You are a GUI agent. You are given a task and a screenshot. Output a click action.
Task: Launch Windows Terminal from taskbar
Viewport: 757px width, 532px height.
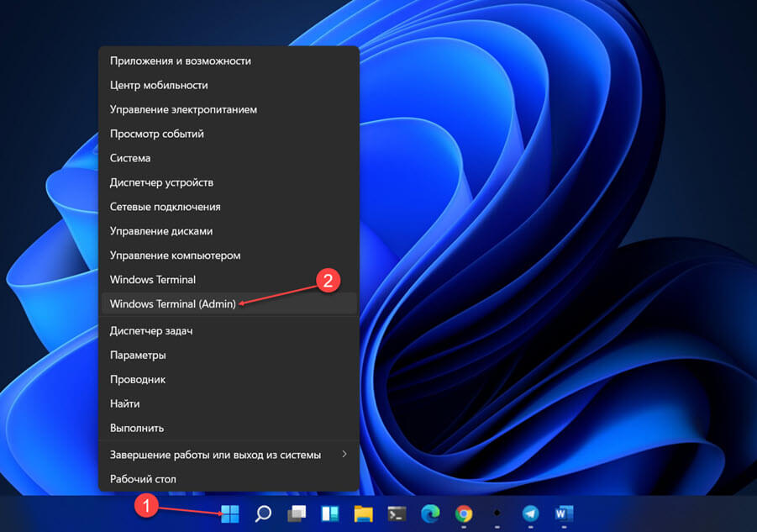397,514
